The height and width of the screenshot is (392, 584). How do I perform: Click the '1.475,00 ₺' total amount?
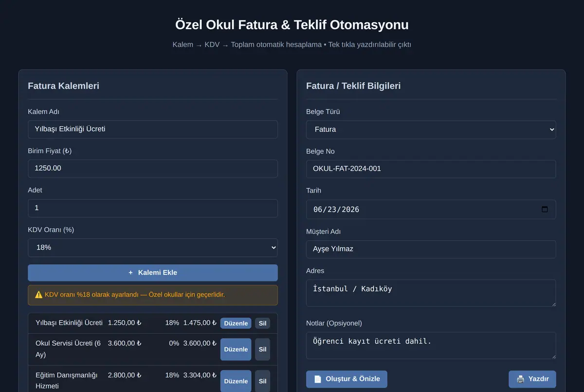point(200,323)
